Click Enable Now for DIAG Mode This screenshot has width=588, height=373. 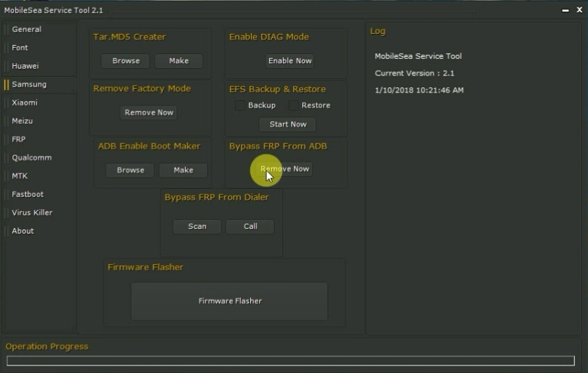[x=290, y=61]
